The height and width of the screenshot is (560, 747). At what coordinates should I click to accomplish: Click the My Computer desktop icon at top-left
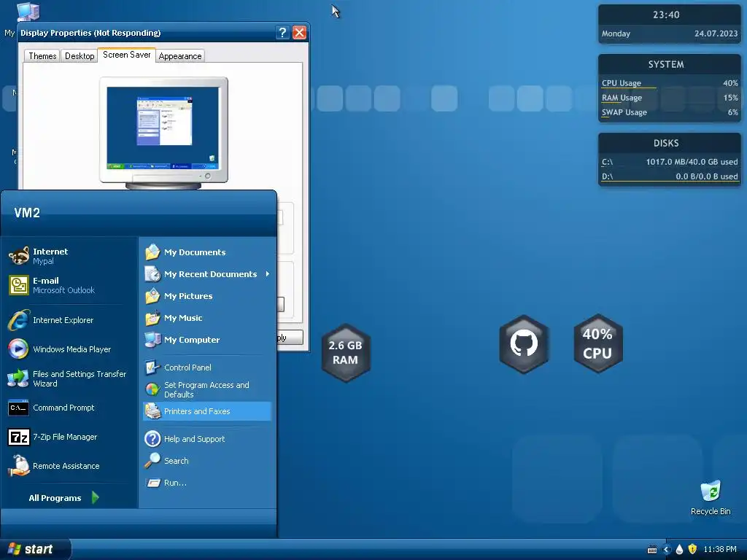click(x=28, y=12)
